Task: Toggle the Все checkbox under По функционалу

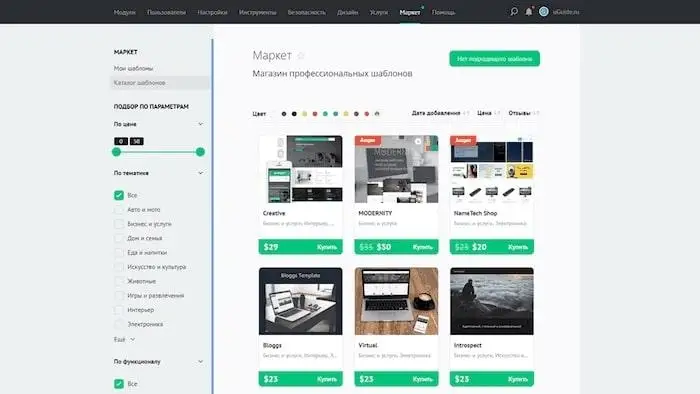Action: coord(119,384)
